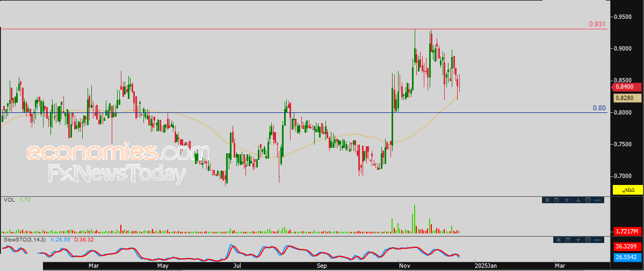Maximize the VOL indicator panel

[x=556, y=200]
